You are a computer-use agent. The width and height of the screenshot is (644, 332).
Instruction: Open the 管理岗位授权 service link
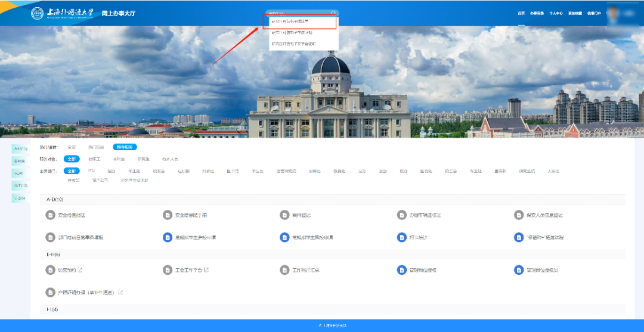coord(423,270)
